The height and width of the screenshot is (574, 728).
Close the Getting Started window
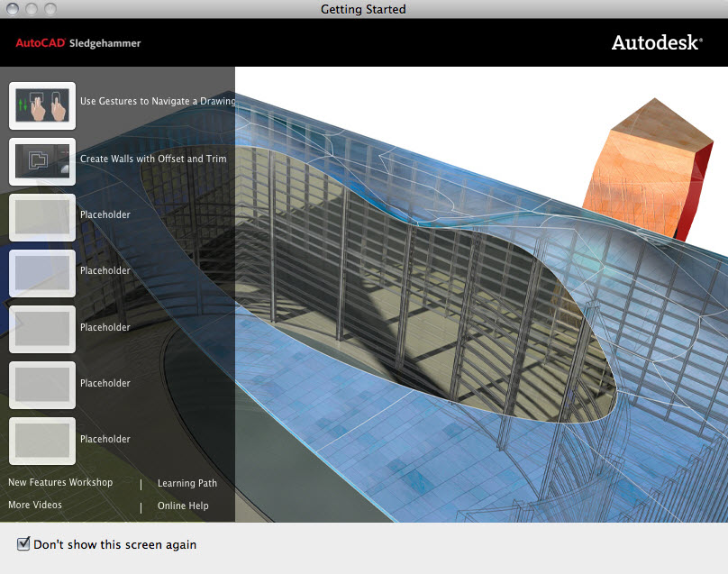[x=13, y=9]
